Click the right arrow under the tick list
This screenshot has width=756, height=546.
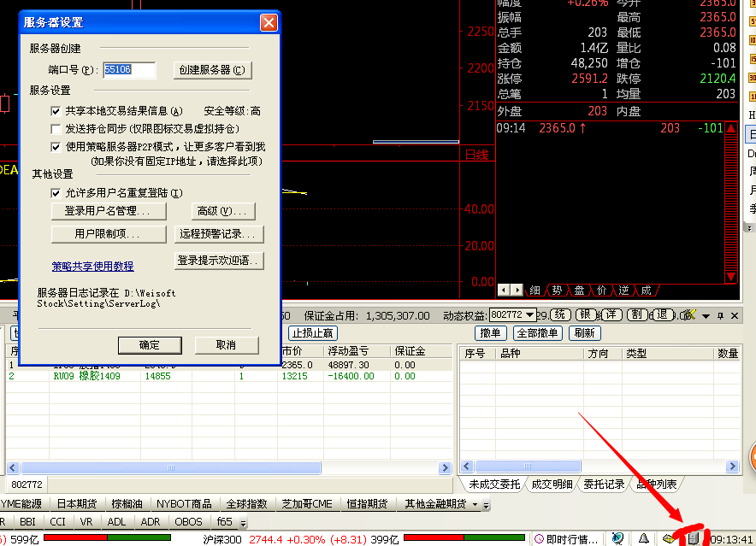(x=517, y=290)
